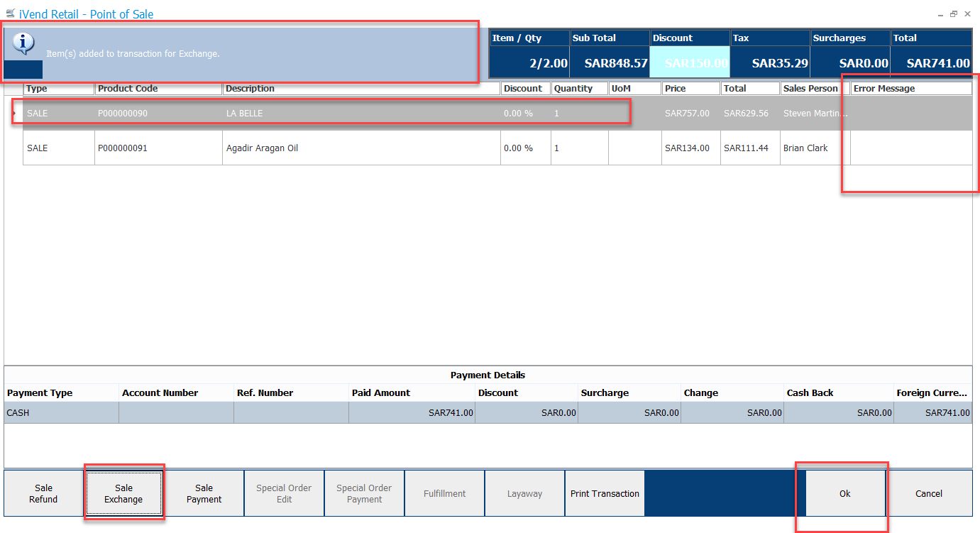Click sales person Steven Martin cell

(815, 113)
